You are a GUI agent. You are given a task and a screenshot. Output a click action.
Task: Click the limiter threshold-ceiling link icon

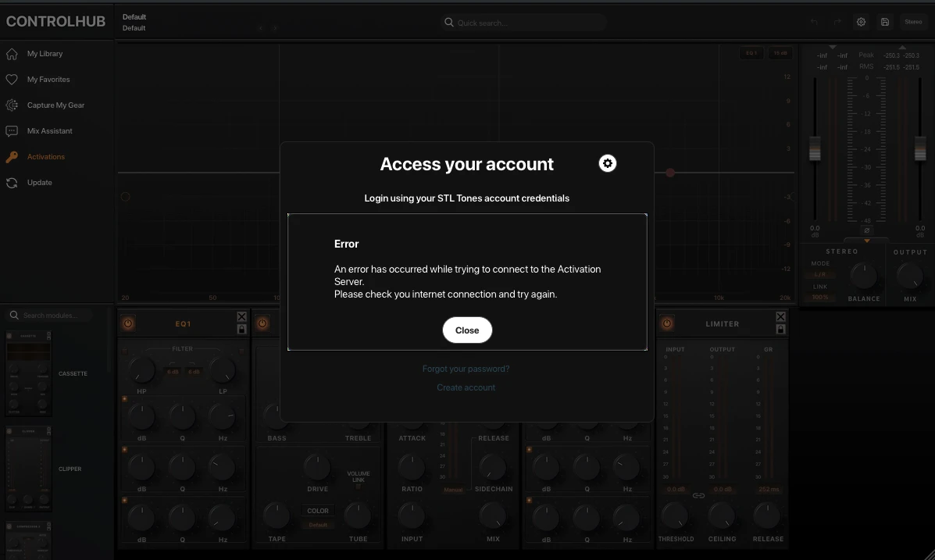point(698,496)
